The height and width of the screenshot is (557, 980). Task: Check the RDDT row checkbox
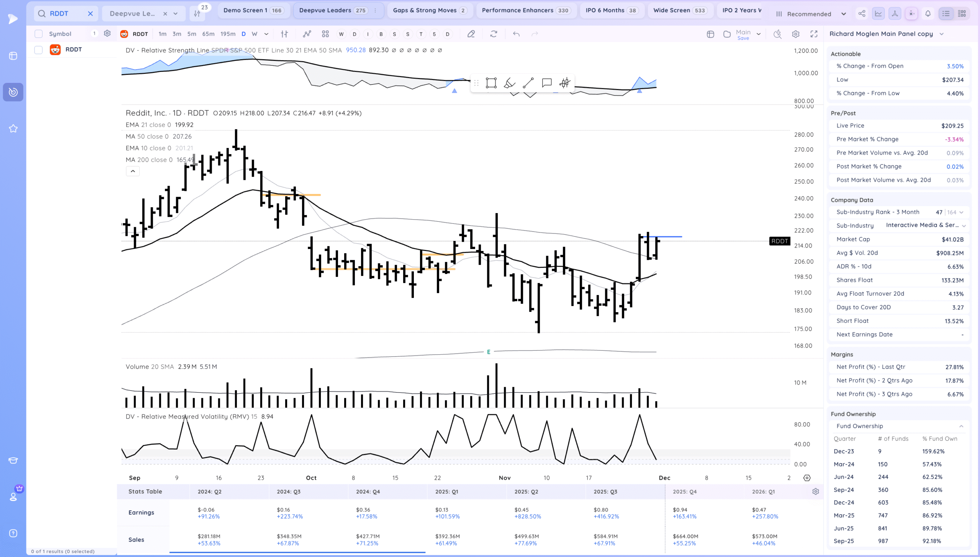[x=39, y=50]
